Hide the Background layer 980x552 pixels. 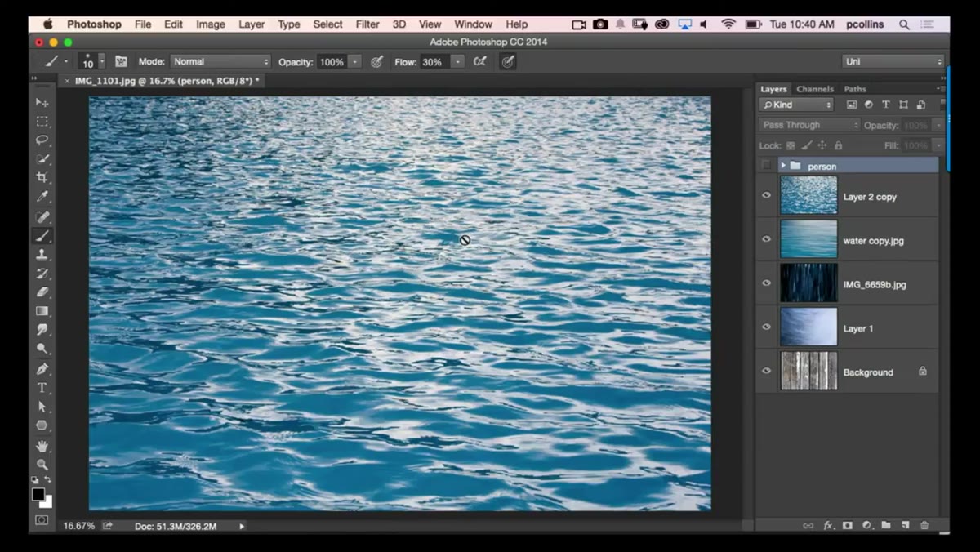[766, 371]
